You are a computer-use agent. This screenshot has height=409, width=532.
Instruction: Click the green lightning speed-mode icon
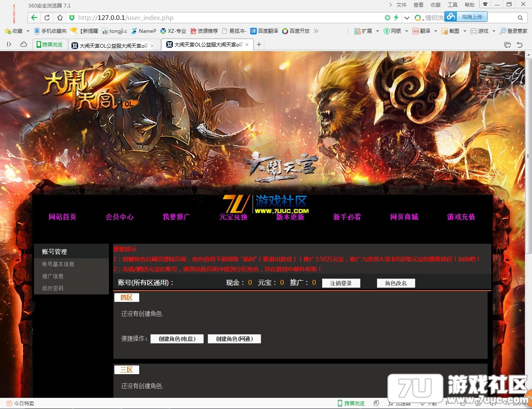tap(396, 17)
